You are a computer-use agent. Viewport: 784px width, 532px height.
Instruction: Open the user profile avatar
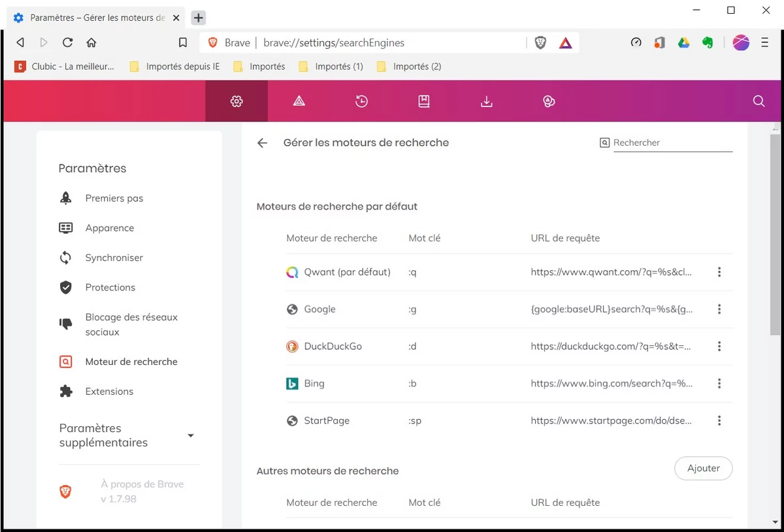pyautogui.click(x=741, y=42)
